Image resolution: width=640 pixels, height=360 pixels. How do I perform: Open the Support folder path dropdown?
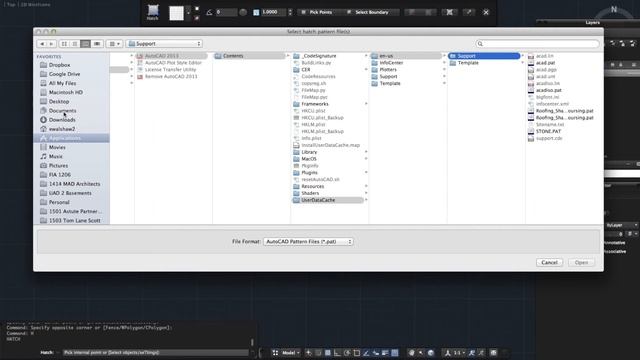(x=164, y=44)
